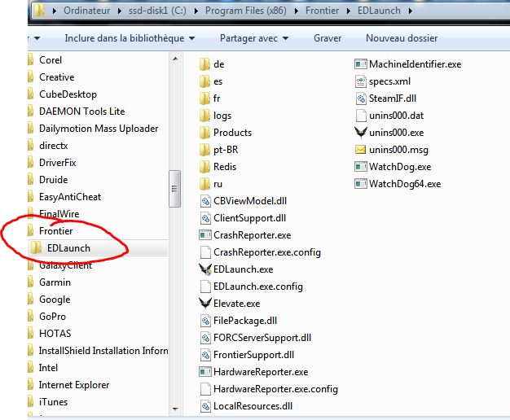The height and width of the screenshot is (420, 510).
Task: Select Frontier folder in tree
Action: click(x=56, y=231)
